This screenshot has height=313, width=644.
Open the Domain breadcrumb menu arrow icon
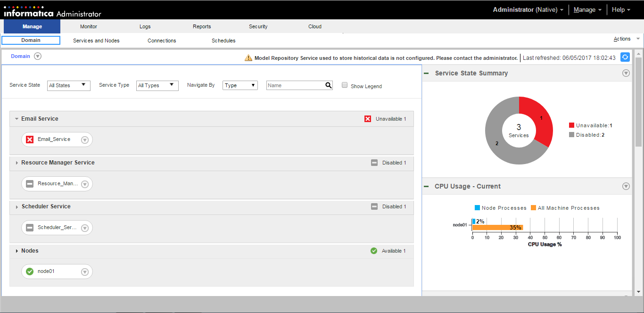pos(38,56)
